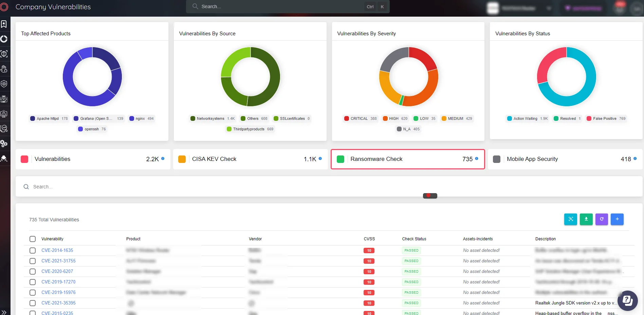The image size is (644, 315).
Task: Click the green download button
Action: (x=586, y=219)
